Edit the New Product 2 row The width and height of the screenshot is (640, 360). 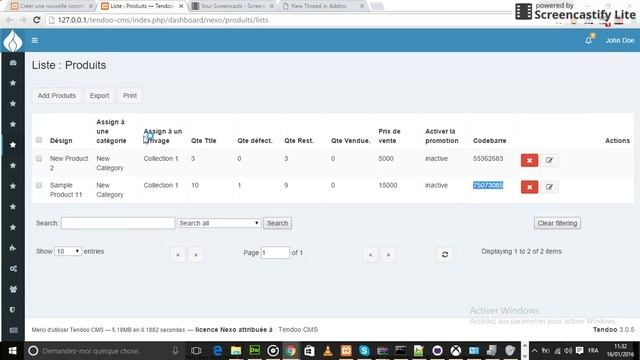pyautogui.click(x=549, y=160)
